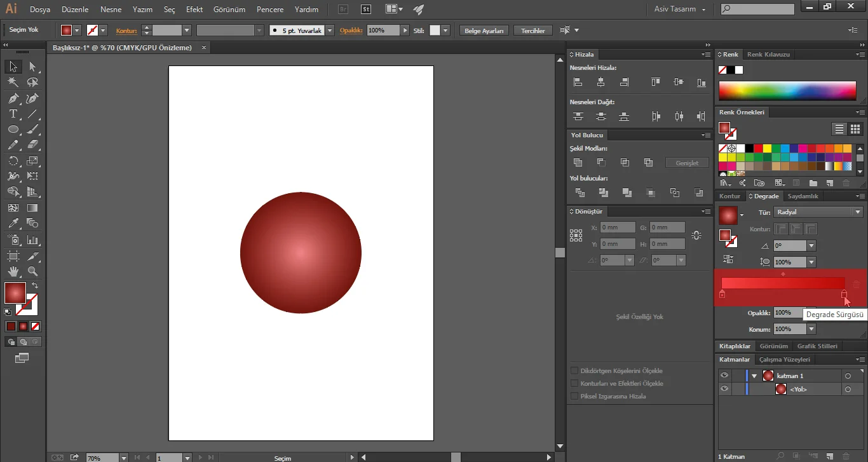
Task: Select the Eyedropper tool
Action: coord(13,224)
